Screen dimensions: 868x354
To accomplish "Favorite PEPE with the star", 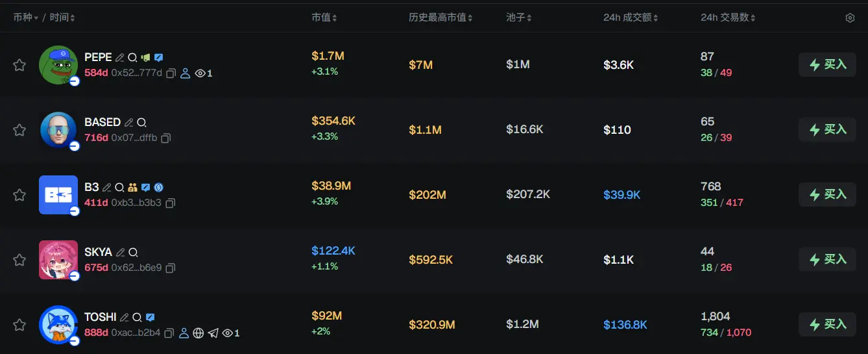I will pos(19,65).
